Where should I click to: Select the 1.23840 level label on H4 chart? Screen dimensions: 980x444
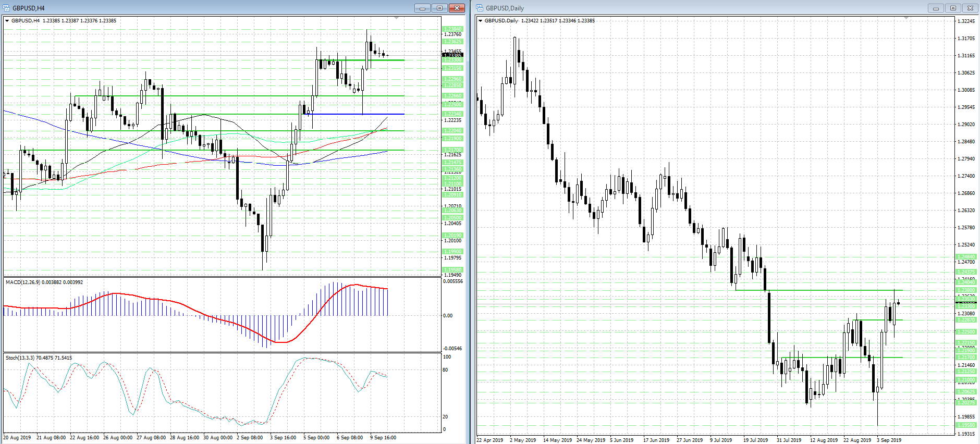pyautogui.click(x=452, y=29)
